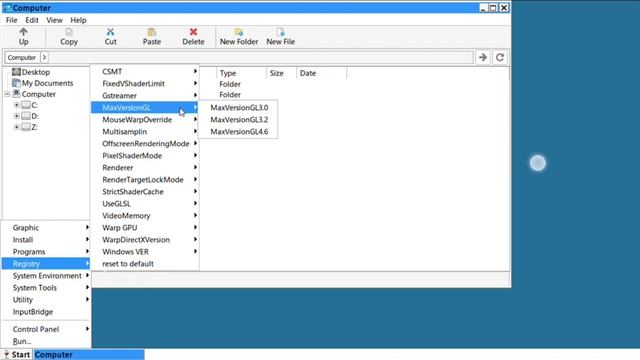
Task: Select the C: drive in the tree
Action: (34, 105)
